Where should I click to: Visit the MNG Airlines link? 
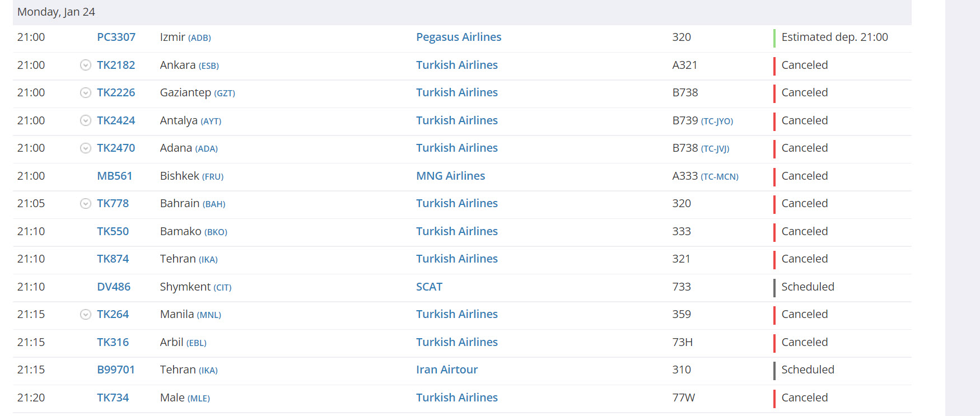(450, 176)
